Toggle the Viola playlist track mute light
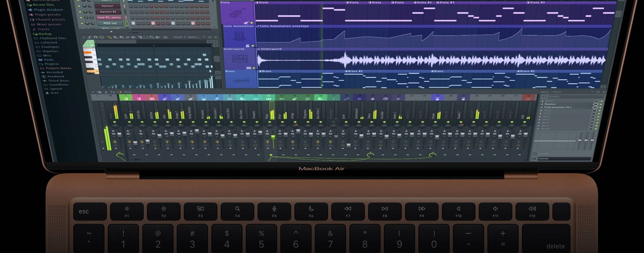644x253 pixels. coord(252,22)
